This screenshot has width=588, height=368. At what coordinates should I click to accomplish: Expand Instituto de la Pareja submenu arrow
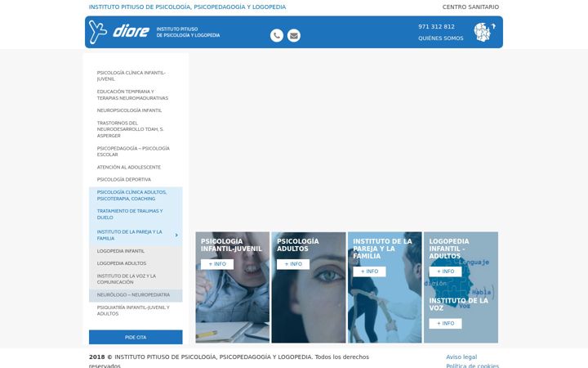click(x=176, y=235)
